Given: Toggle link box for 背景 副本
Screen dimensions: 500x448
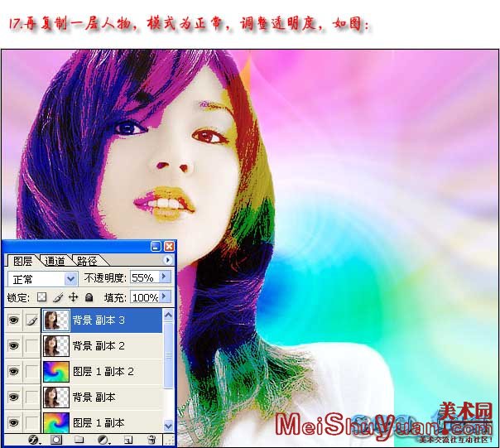Looking at the screenshot, I should tap(32, 397).
